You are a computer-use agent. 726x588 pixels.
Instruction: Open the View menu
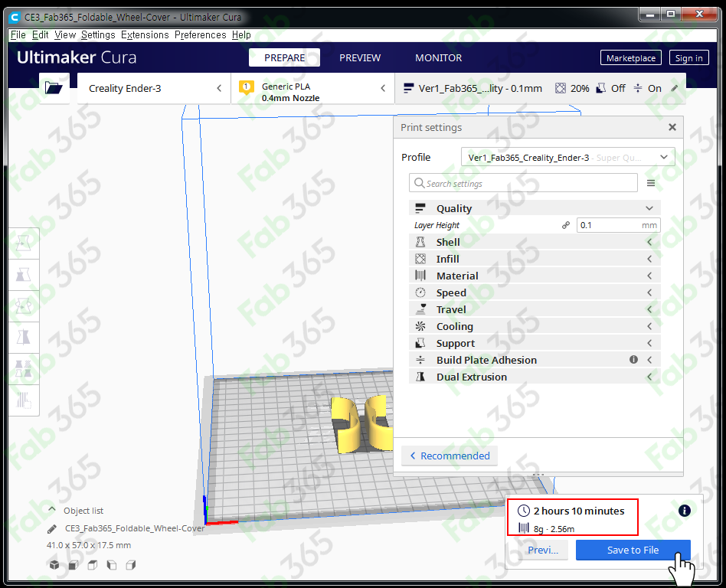[x=65, y=34]
